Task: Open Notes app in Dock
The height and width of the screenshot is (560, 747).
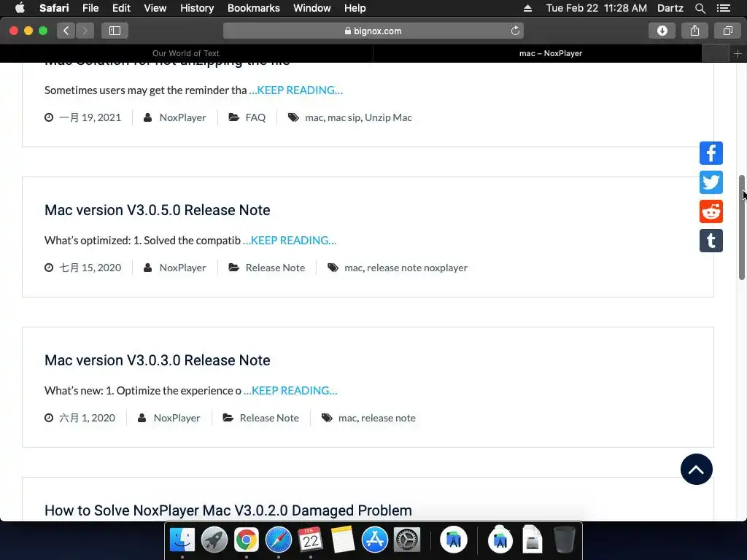Action: coord(343,540)
